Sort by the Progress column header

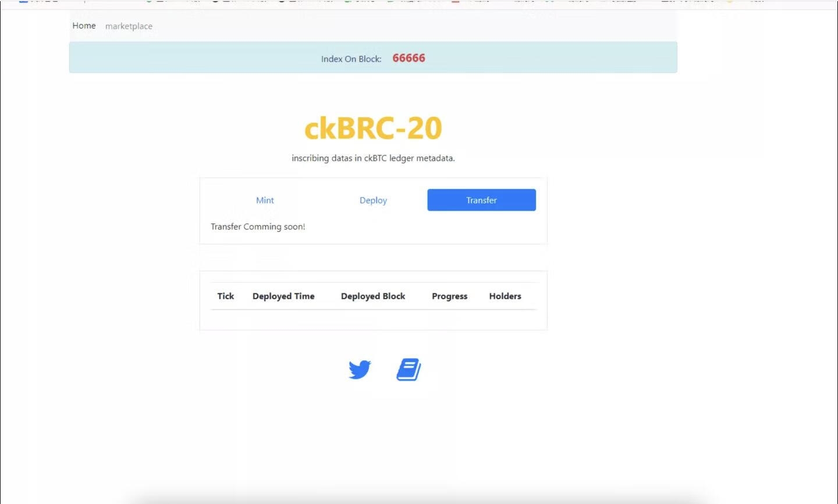point(449,296)
